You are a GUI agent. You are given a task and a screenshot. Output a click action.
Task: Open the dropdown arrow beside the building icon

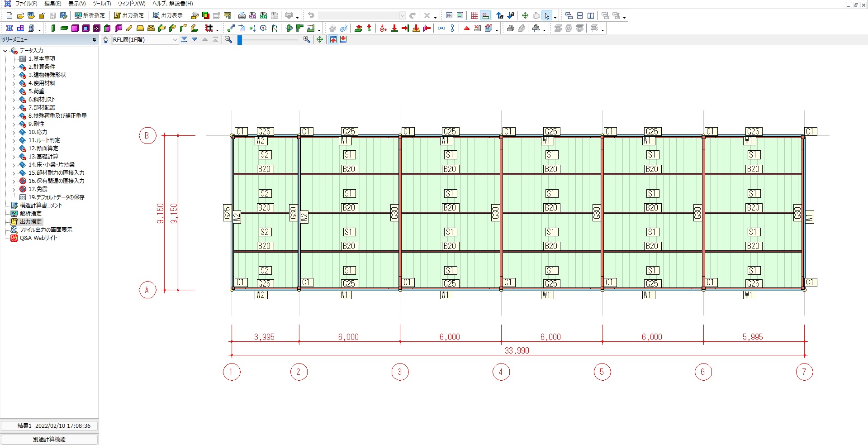point(40,29)
